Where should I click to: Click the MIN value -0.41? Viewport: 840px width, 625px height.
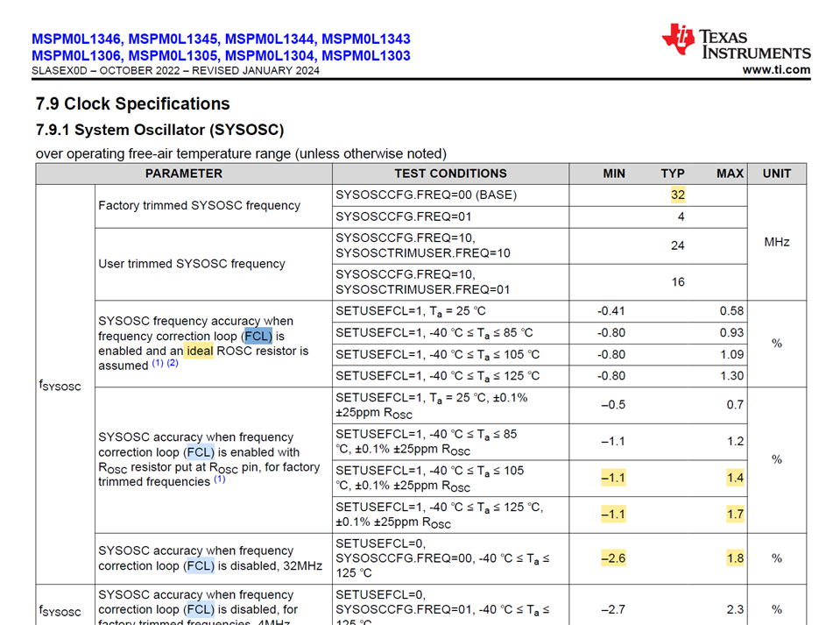[611, 311]
